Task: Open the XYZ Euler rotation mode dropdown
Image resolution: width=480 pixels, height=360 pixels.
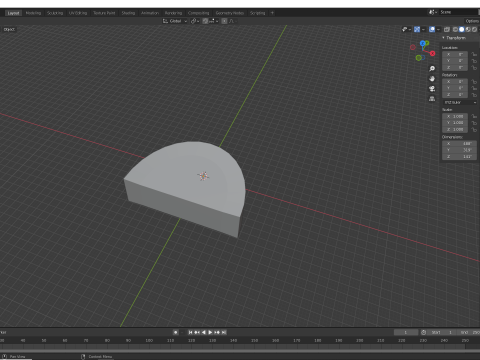Action: (x=460, y=102)
